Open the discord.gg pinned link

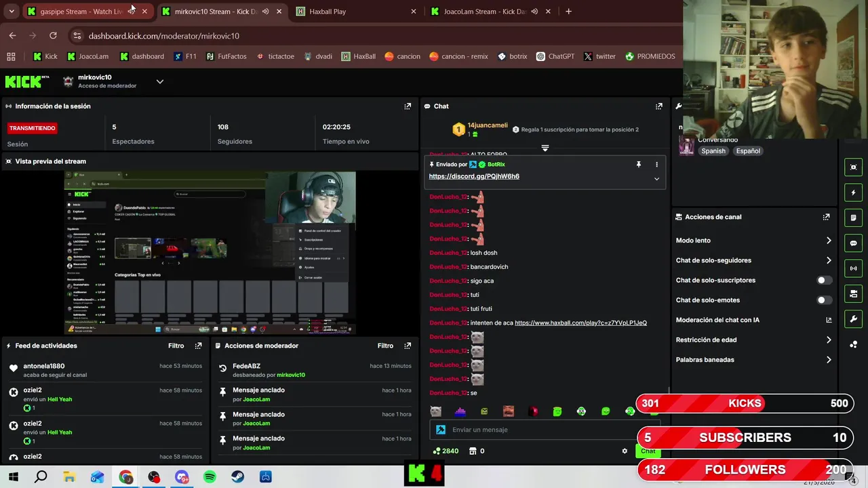[x=474, y=176]
